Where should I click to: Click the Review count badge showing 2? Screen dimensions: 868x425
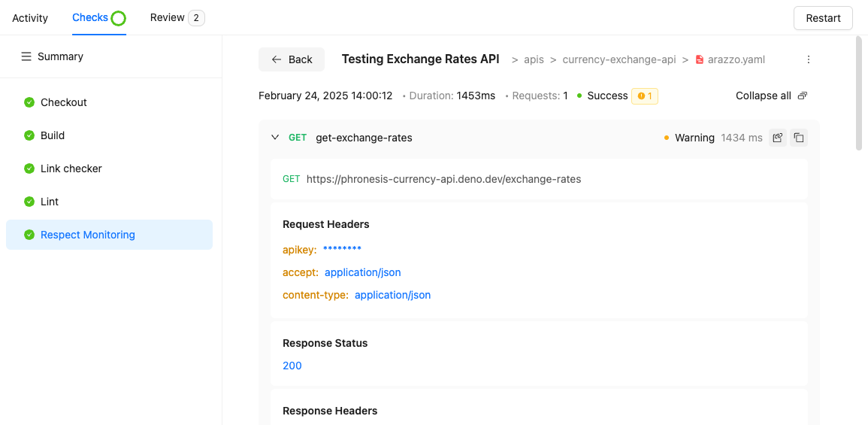196,18
